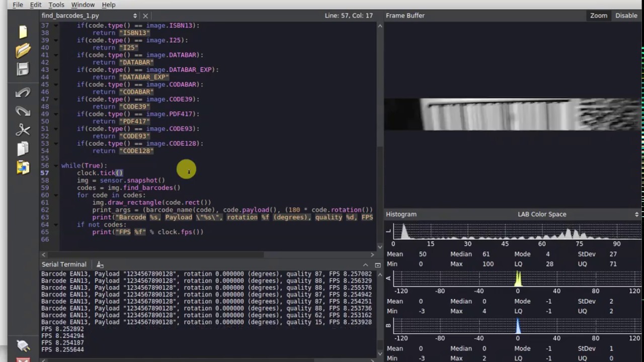Click the A channel histogram graph
The width and height of the screenshot is (644, 362).
pyautogui.click(x=517, y=279)
